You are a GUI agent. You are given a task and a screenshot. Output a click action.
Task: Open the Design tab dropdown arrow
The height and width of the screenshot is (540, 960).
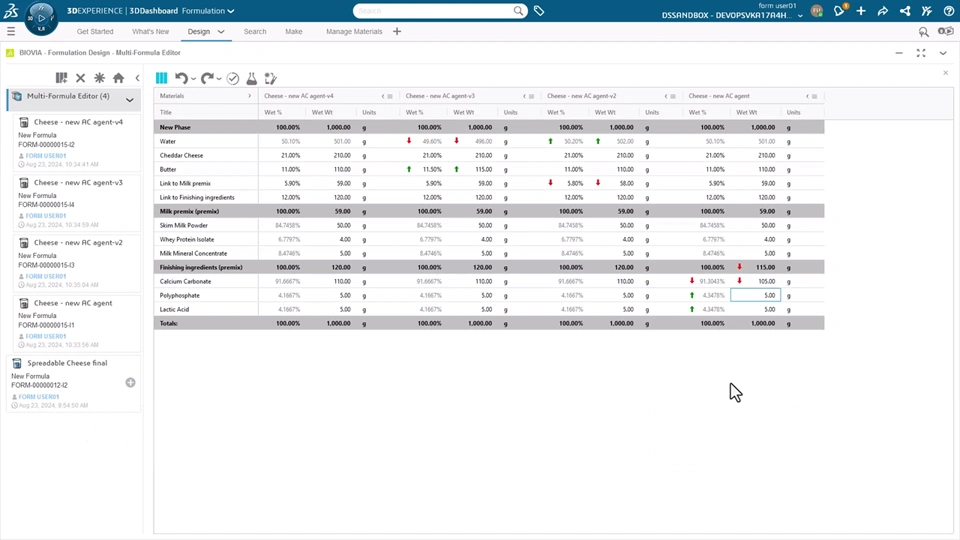click(x=221, y=32)
